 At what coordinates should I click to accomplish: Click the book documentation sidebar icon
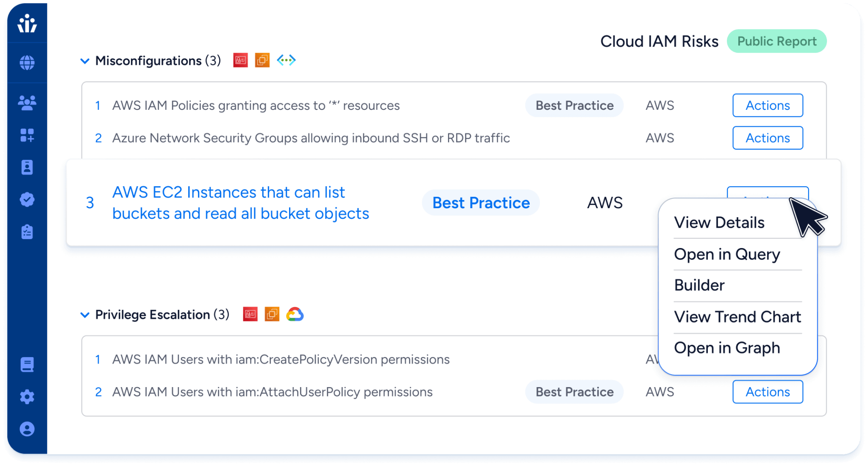(x=27, y=365)
